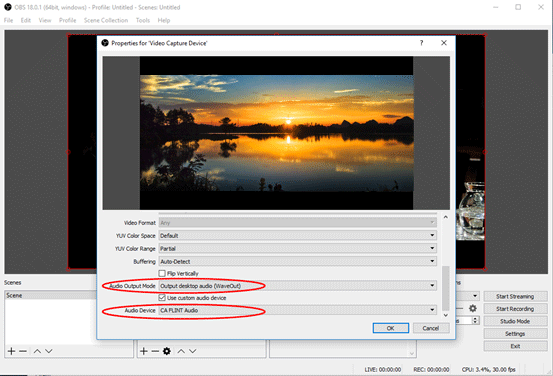Image resolution: width=553 pixels, height=376 pixels.
Task: Move the source down in the Sources list
Action: click(x=193, y=351)
